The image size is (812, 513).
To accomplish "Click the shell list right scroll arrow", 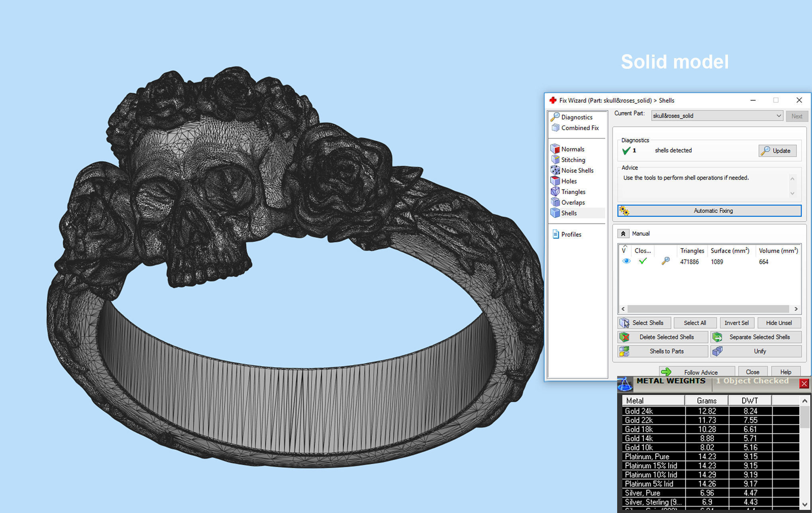I will click(x=796, y=309).
